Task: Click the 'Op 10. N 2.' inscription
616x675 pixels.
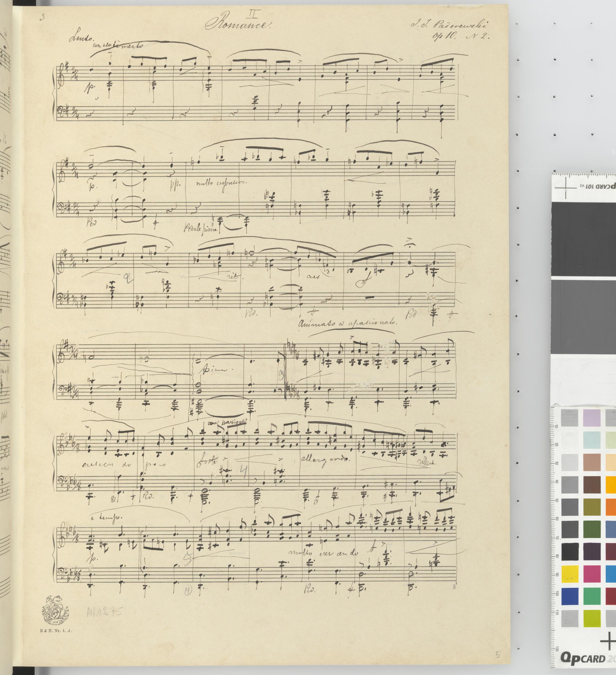Action: point(462,37)
